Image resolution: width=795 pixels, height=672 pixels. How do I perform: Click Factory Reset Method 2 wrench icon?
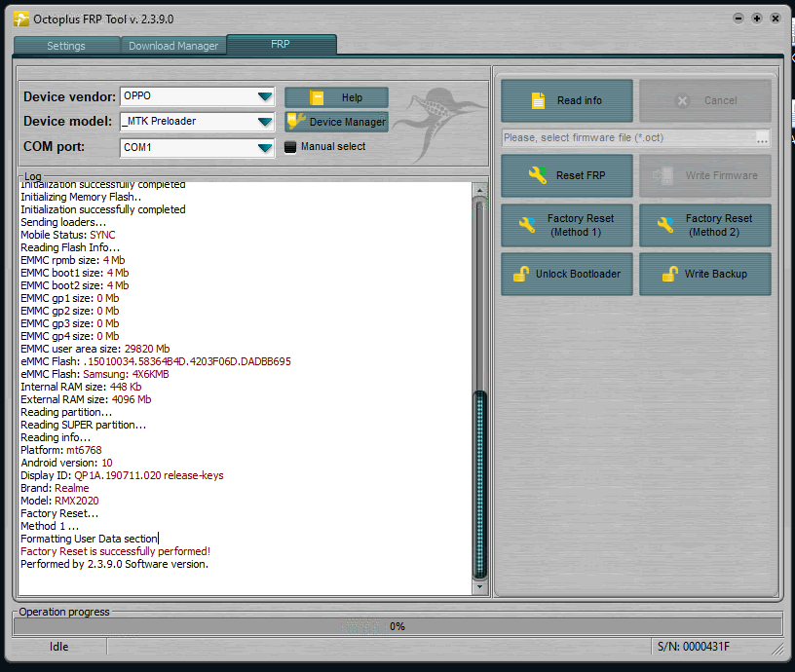pos(666,226)
